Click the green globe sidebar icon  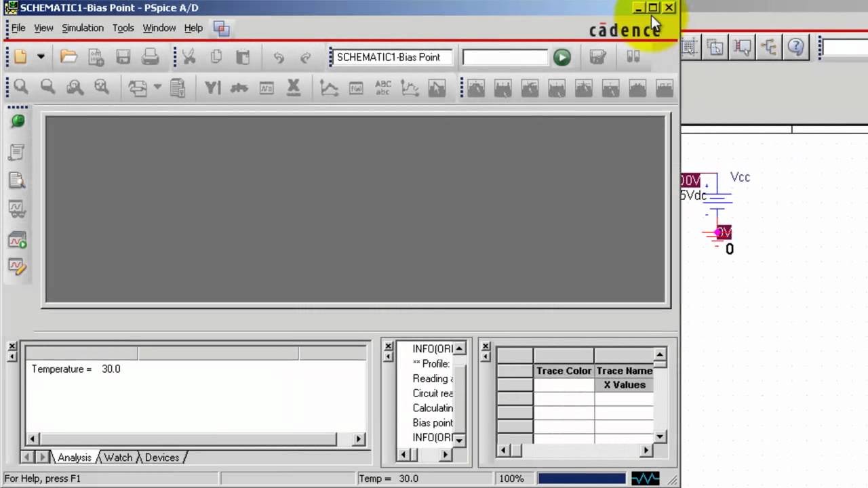[x=18, y=121]
